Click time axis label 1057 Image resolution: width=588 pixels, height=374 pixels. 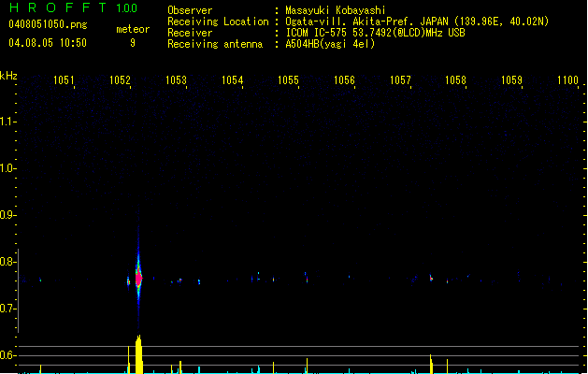point(400,79)
